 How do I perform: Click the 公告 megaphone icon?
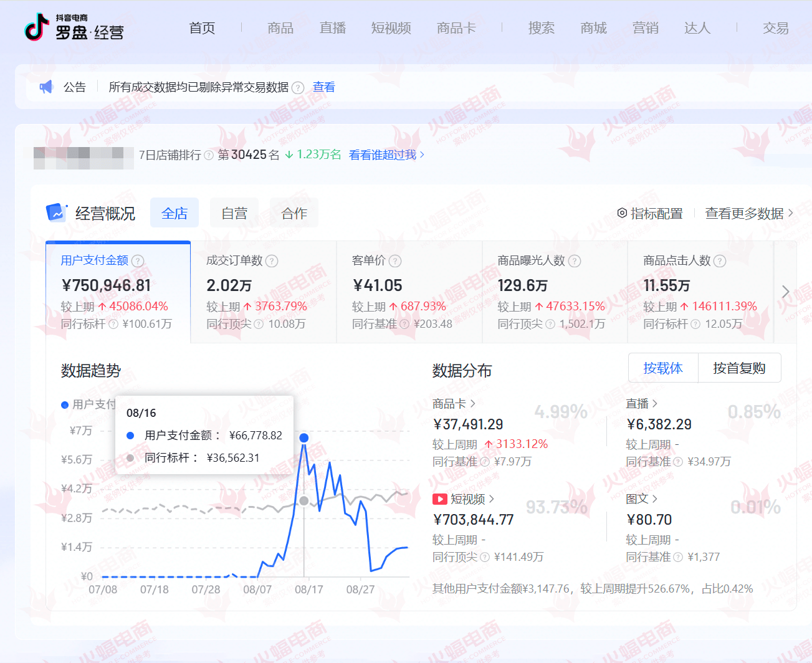[47, 87]
